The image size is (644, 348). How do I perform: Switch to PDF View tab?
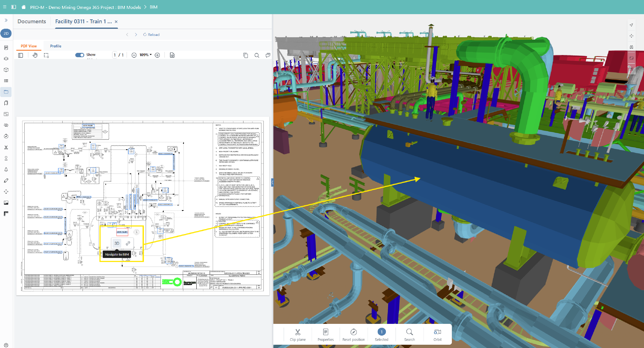[x=29, y=46]
